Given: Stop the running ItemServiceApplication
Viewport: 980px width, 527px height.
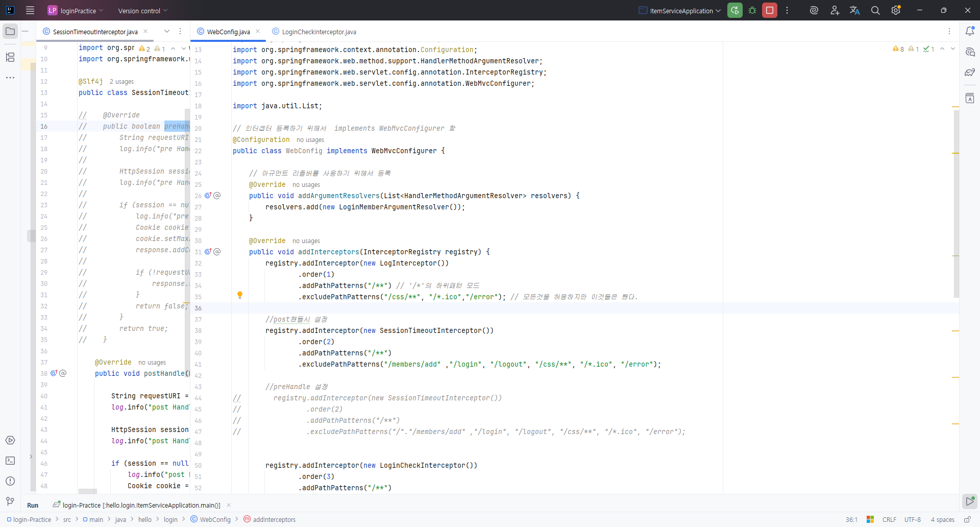Looking at the screenshot, I should pos(770,10).
